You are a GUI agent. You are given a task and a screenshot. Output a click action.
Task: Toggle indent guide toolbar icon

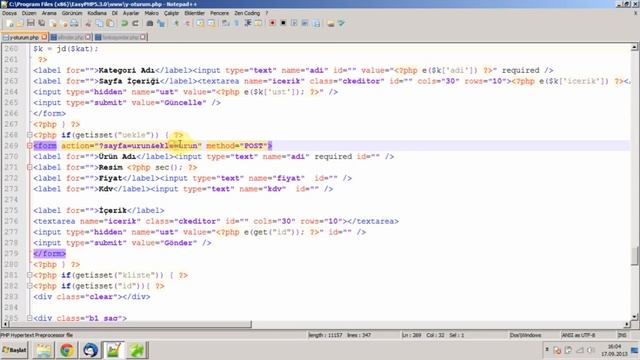tap(247, 23)
